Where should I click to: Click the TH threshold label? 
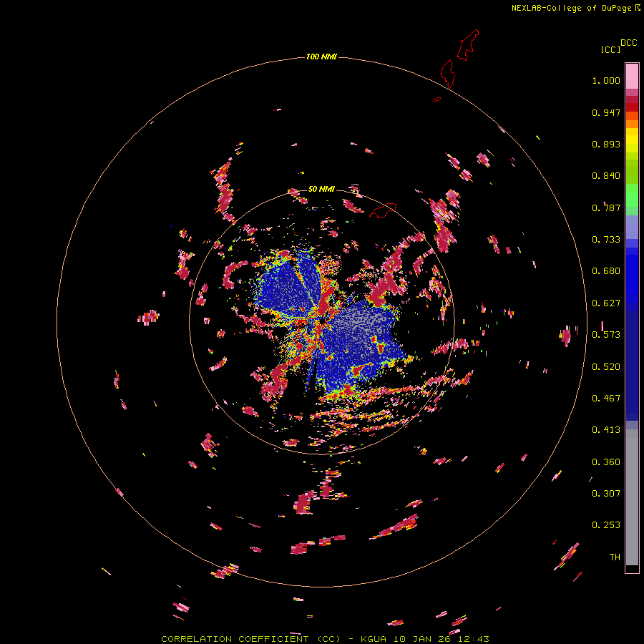tap(615, 557)
